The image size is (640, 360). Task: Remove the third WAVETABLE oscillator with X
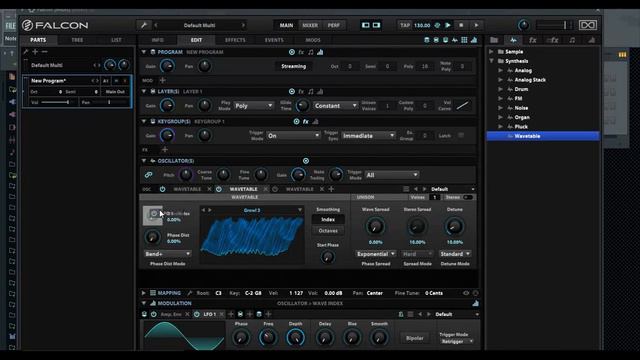322,189
